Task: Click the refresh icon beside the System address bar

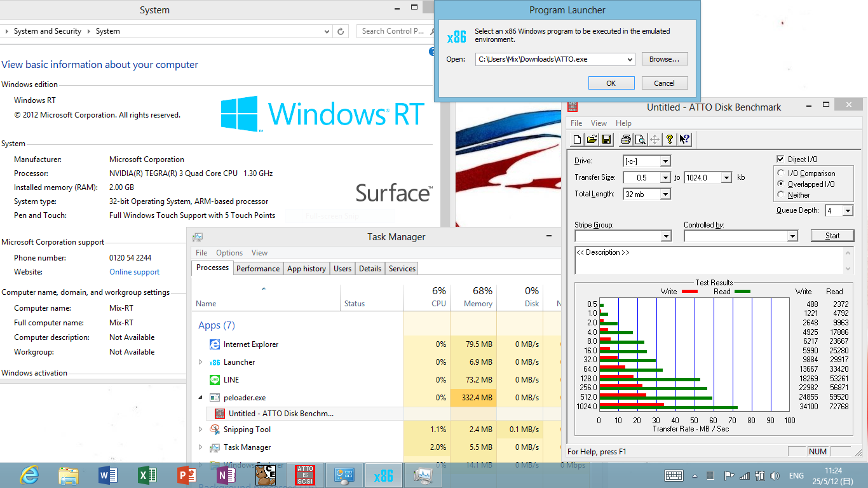Action: [341, 31]
